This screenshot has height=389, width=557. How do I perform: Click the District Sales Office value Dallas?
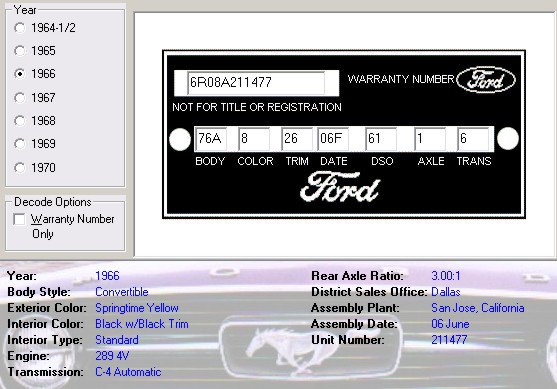(446, 292)
